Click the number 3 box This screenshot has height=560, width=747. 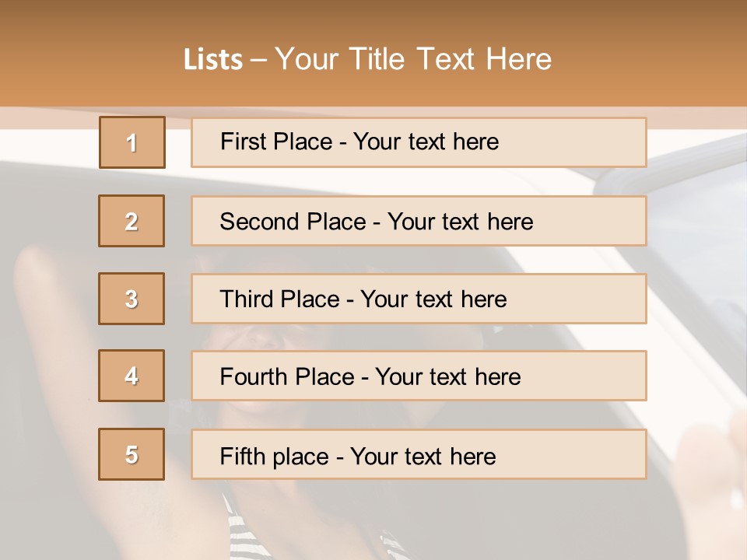[x=132, y=299]
